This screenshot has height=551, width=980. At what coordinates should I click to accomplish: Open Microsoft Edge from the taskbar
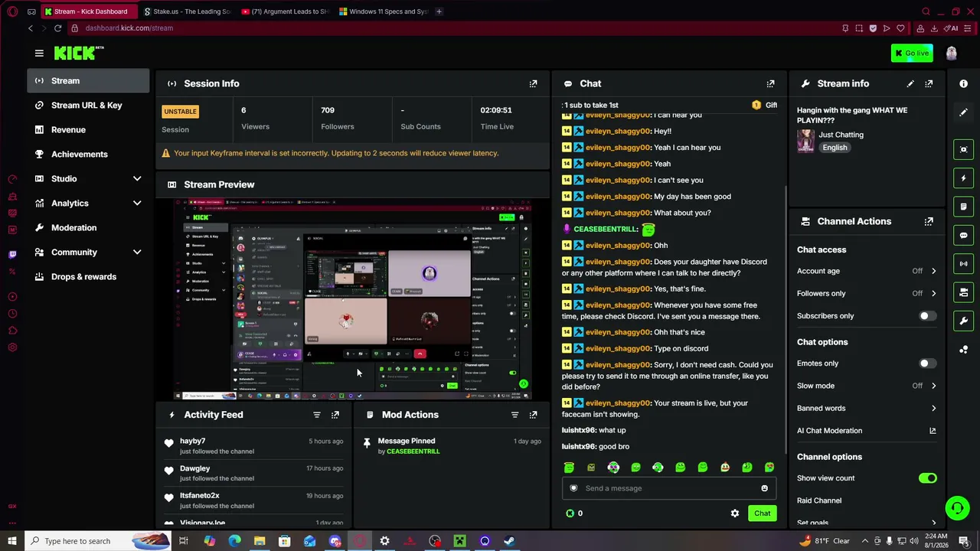[x=234, y=541]
